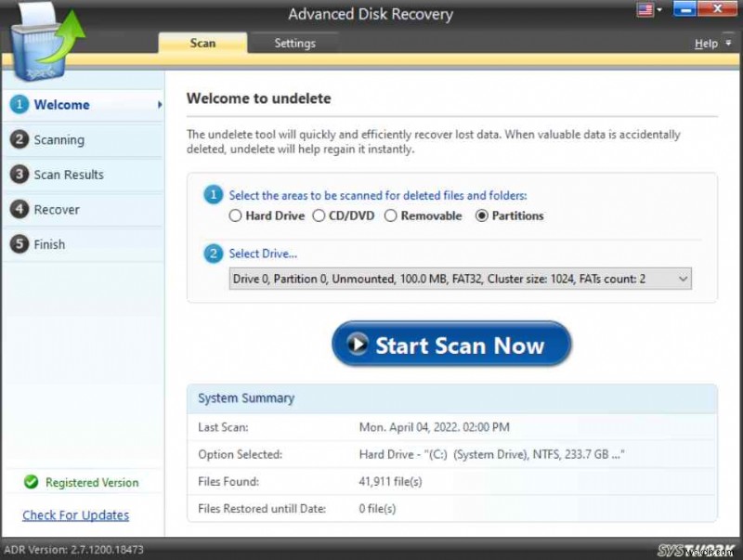Select the Scan tab
743x560 pixels.
tap(202, 43)
